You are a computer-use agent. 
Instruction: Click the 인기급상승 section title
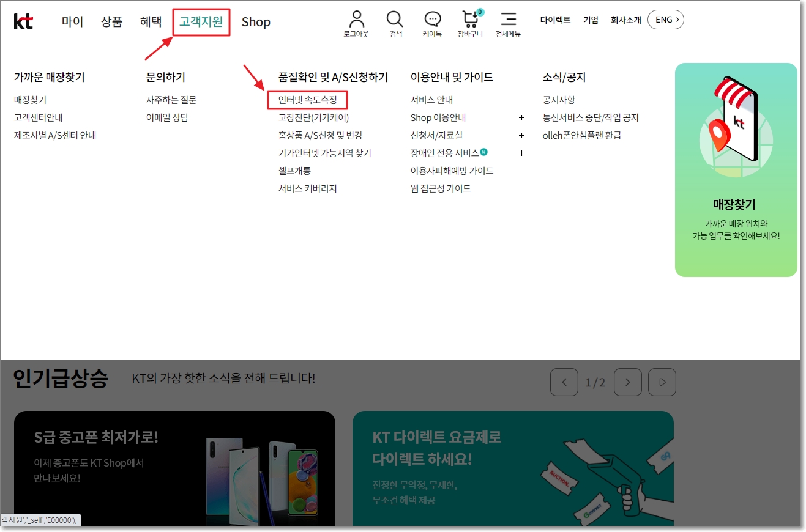pyautogui.click(x=61, y=379)
